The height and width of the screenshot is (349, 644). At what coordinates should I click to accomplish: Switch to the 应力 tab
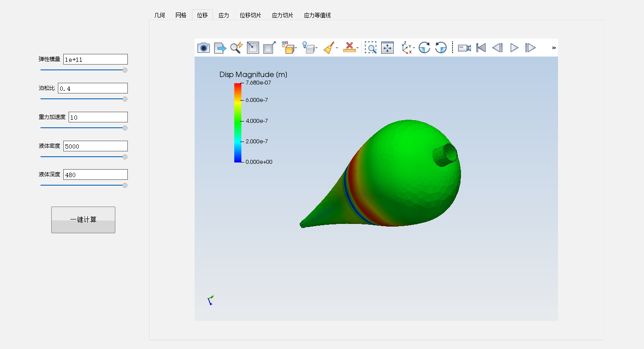pyautogui.click(x=224, y=15)
